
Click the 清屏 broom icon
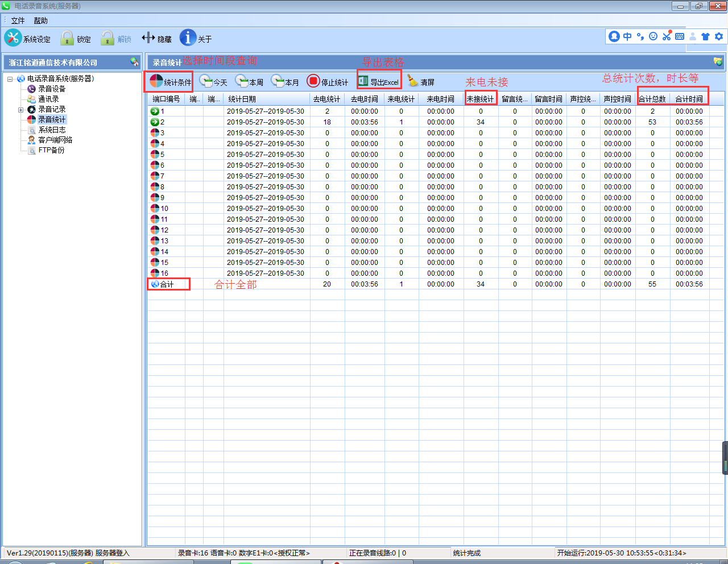pyautogui.click(x=413, y=81)
